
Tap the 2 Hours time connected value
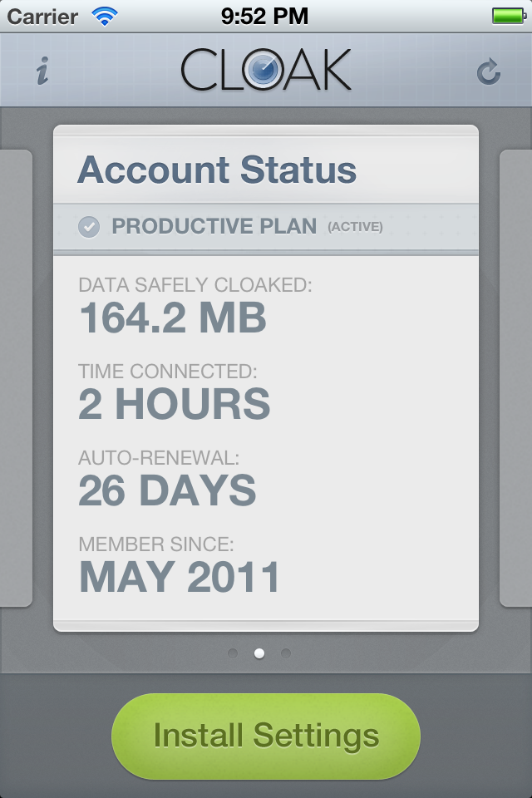tap(175, 404)
